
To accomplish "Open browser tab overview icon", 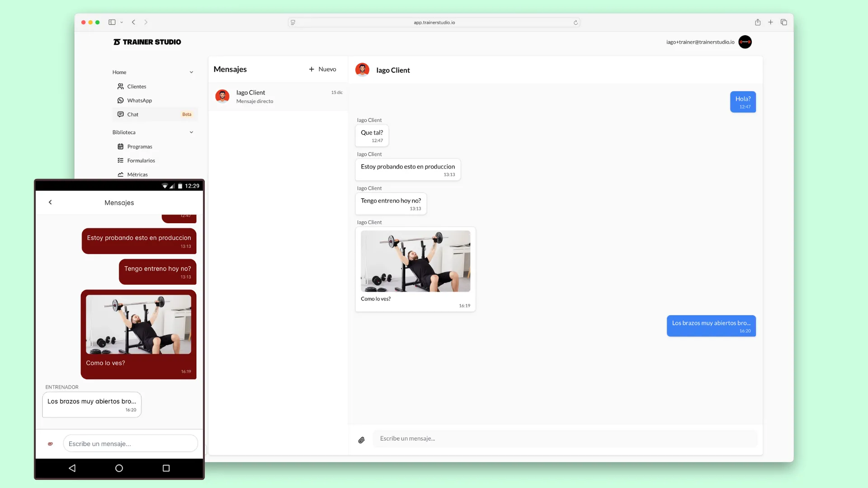I will click(x=784, y=22).
